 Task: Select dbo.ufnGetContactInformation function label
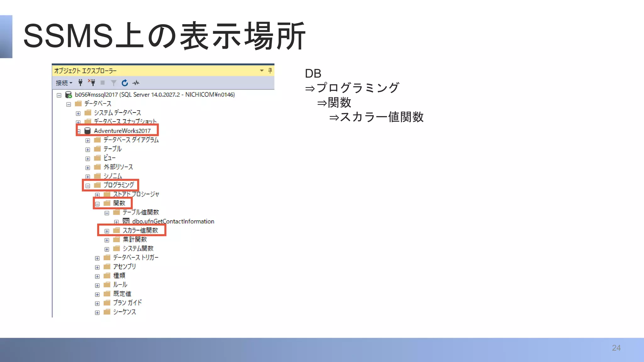coord(173,221)
